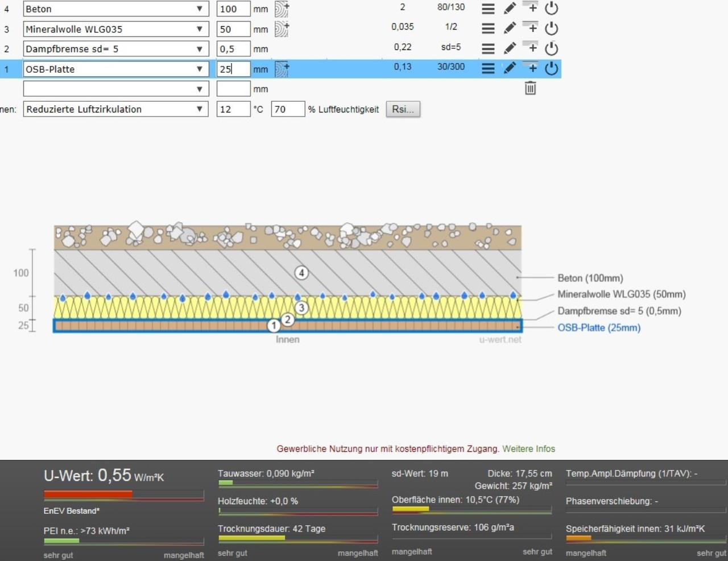Click the Beton (100mm) diagram label

590,278
